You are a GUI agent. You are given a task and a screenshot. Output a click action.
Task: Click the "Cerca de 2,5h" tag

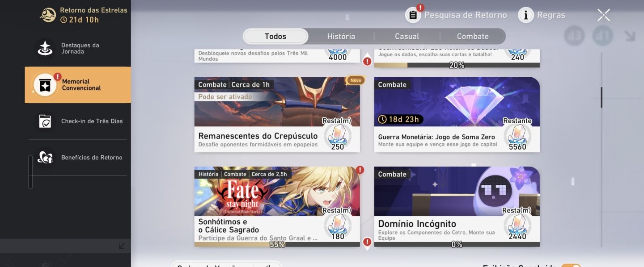269,174
